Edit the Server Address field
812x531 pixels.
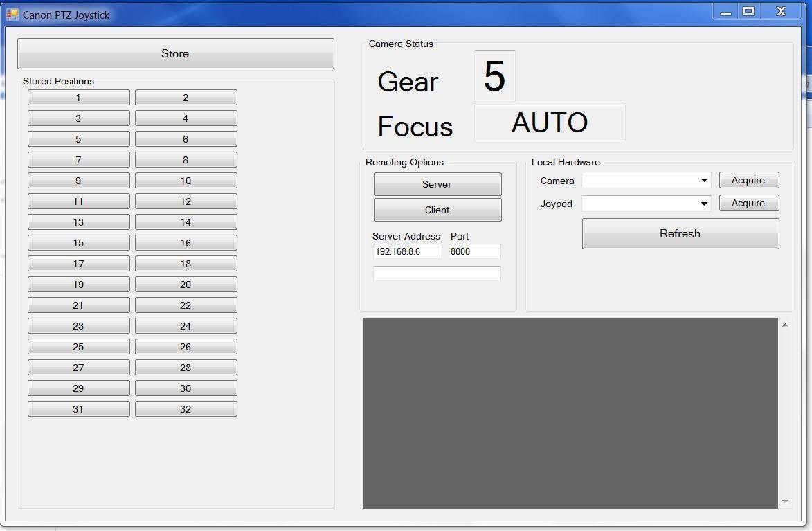click(x=408, y=251)
